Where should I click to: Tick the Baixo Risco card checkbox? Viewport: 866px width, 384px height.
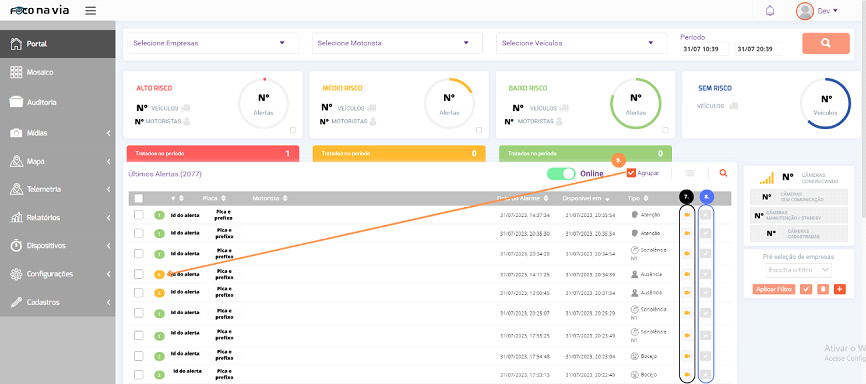tap(666, 130)
